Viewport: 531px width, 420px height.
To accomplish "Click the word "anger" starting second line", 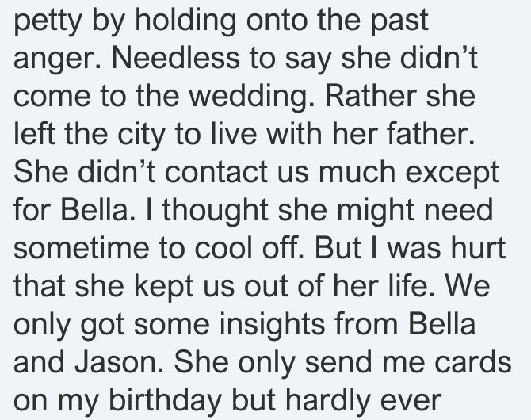I will 58,59.
